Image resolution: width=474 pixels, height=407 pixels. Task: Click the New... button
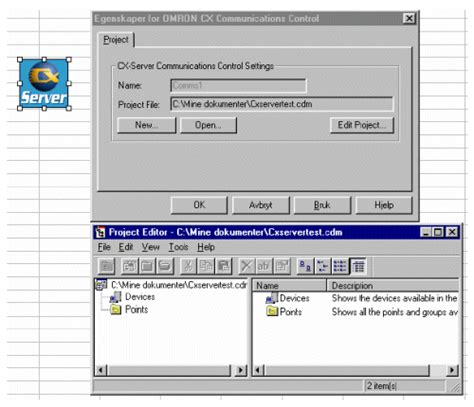[146, 125]
